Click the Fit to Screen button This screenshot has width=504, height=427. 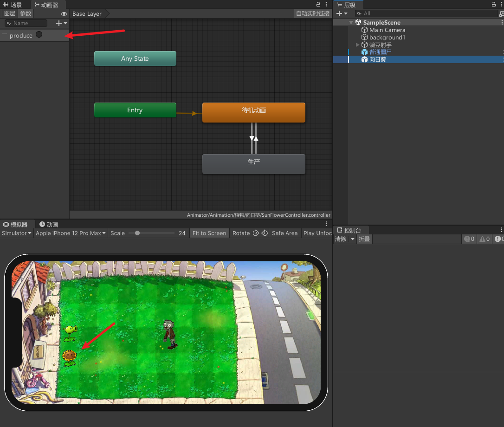point(209,233)
